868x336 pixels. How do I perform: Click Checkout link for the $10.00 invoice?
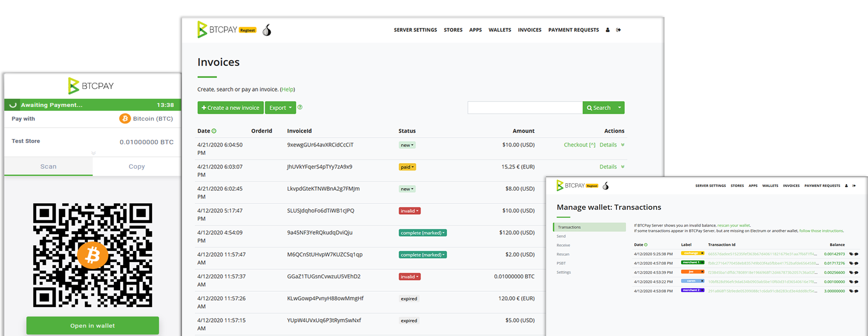point(579,145)
